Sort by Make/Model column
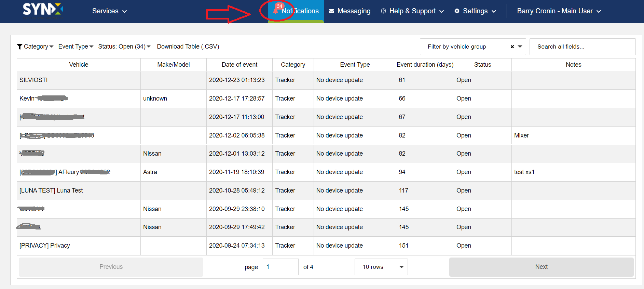The height and width of the screenshot is (289, 644). click(174, 65)
